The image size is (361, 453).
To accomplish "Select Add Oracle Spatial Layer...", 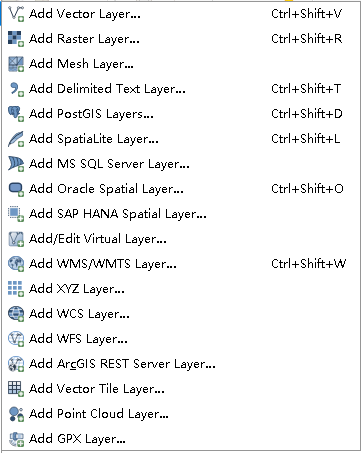I will pyautogui.click(x=180, y=189).
